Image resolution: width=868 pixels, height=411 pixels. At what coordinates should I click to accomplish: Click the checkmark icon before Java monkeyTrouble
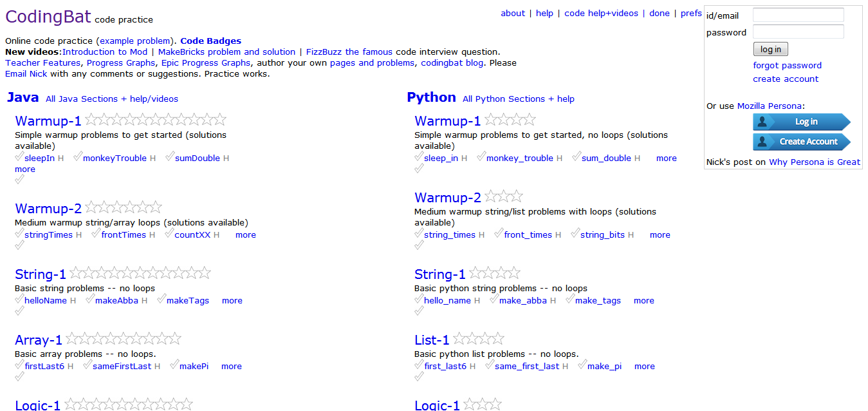(78, 157)
